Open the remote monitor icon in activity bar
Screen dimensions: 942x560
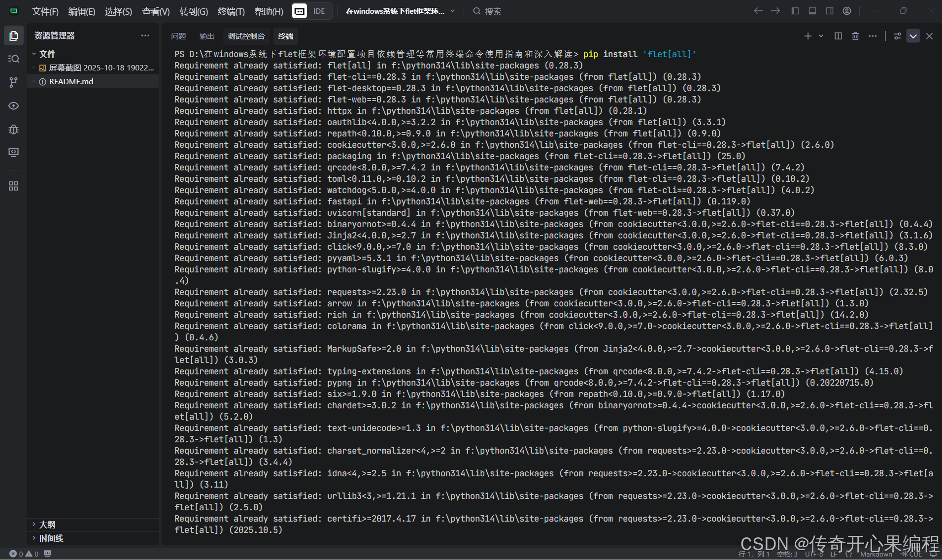pos(14,153)
